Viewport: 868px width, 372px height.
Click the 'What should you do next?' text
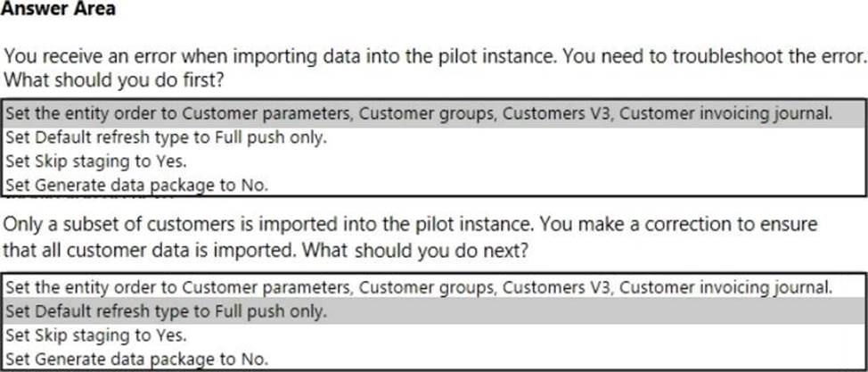[x=417, y=252]
